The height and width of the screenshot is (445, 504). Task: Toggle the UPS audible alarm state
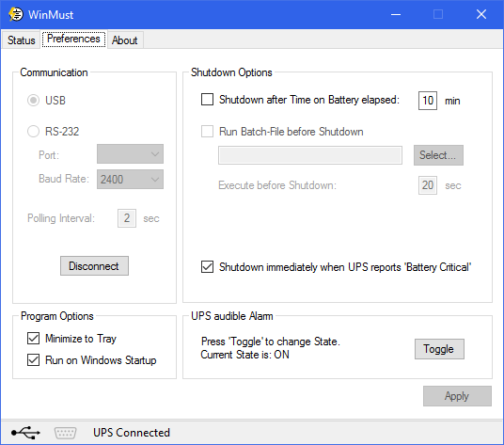(x=439, y=349)
